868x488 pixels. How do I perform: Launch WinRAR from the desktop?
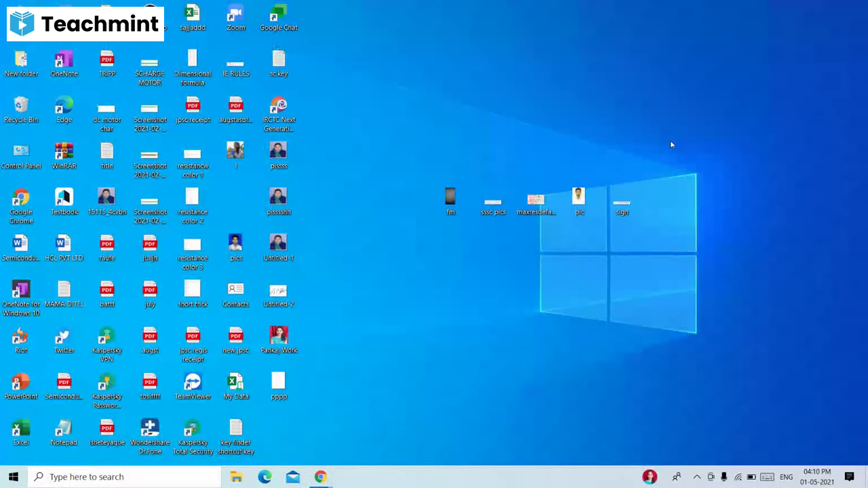point(64,156)
